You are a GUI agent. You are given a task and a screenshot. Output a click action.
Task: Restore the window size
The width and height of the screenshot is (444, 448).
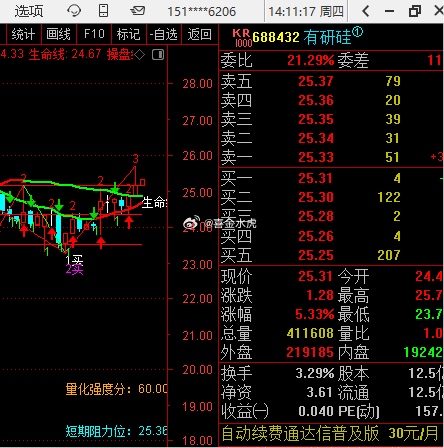pos(415,11)
